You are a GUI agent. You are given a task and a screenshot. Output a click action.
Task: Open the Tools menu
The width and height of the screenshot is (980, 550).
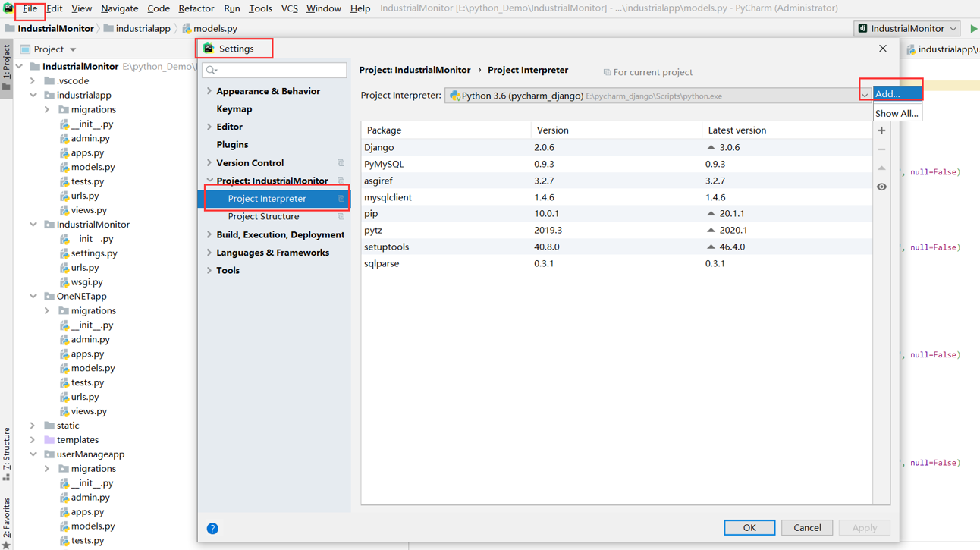(x=260, y=8)
